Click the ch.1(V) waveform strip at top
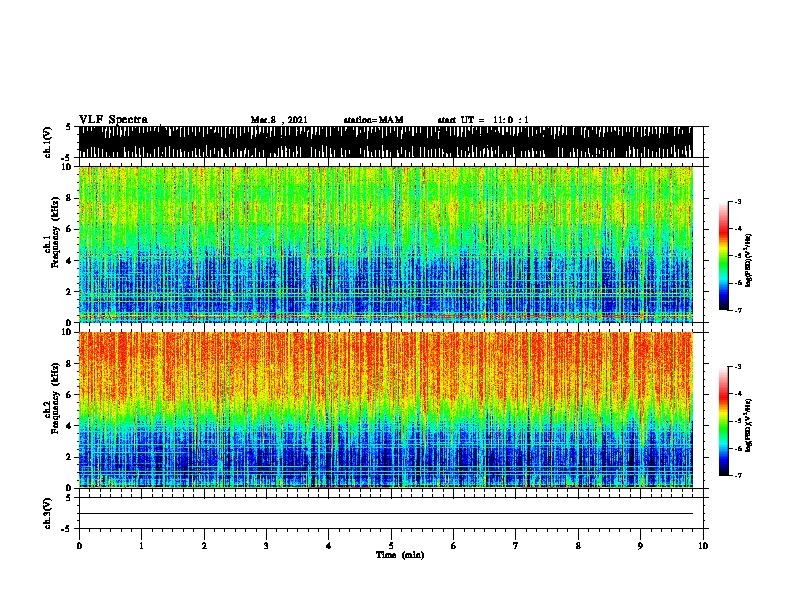Screen dimensions: 792x612 [385, 142]
